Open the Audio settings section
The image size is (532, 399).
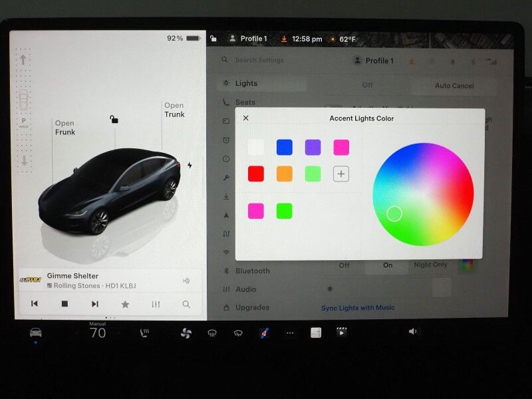point(245,289)
